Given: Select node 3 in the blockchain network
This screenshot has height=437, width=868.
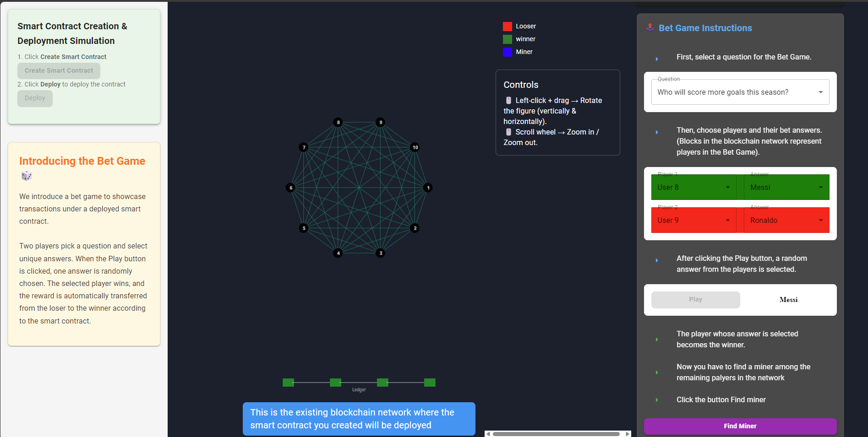Looking at the screenshot, I should [380, 253].
